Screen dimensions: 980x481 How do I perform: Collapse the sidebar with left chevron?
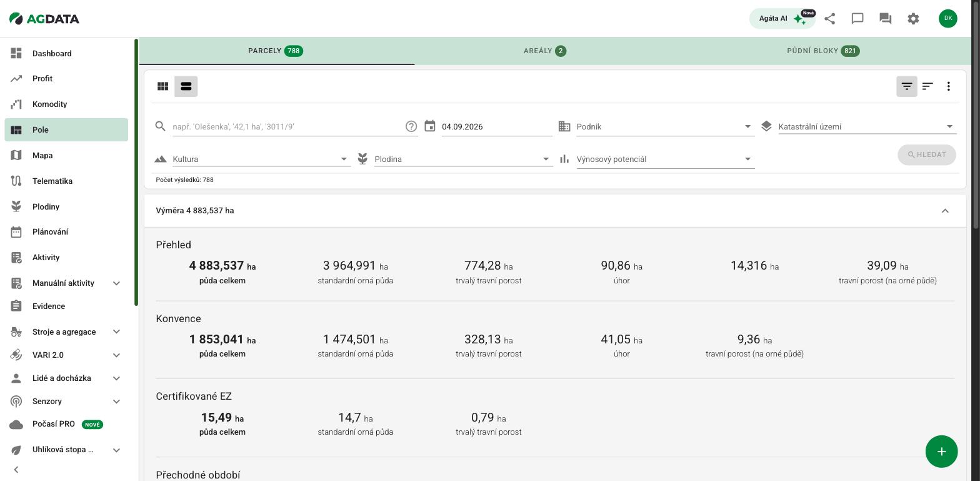coord(16,470)
